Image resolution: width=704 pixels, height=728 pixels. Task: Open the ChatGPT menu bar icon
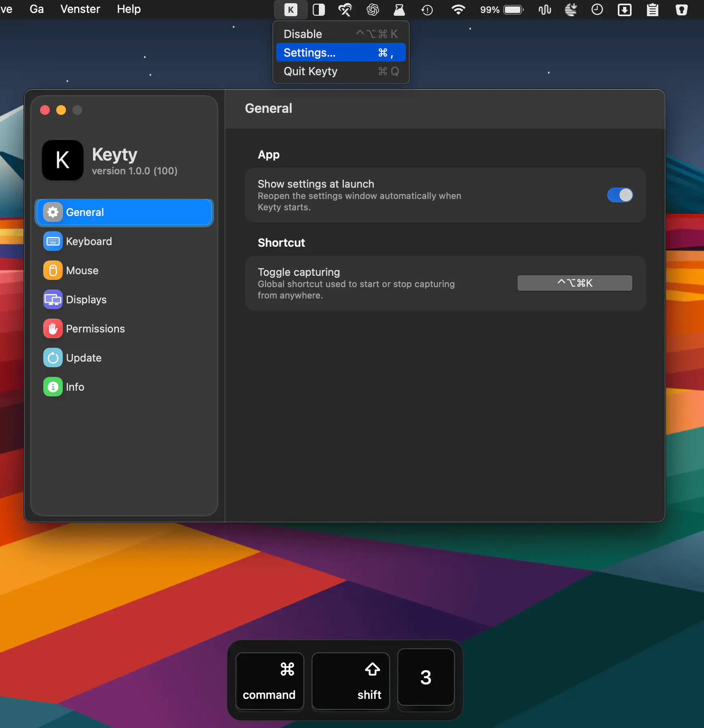pos(373,10)
